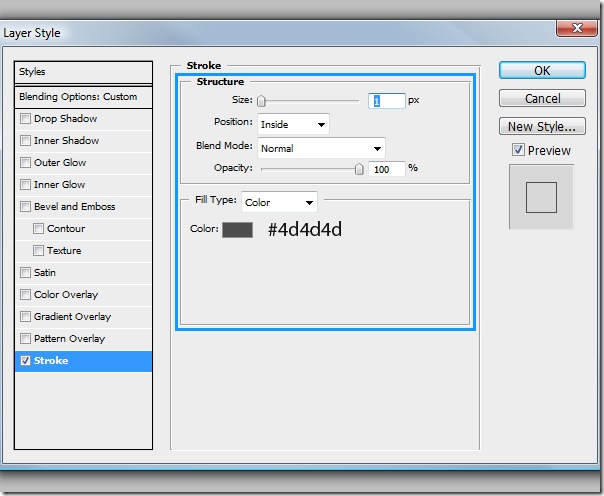The width and height of the screenshot is (604, 496).
Task: Select Gradient Overlay in effects list
Action: [72, 317]
